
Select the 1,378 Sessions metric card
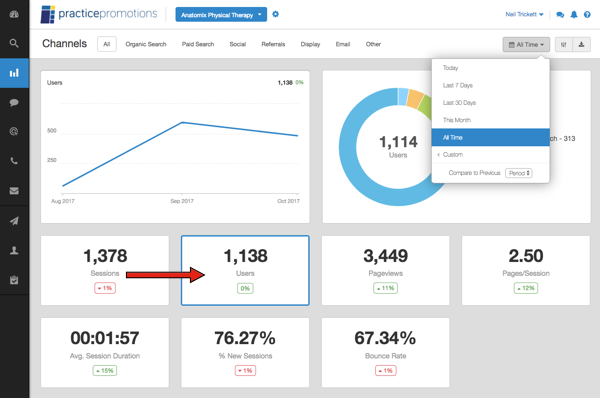pyautogui.click(x=105, y=270)
